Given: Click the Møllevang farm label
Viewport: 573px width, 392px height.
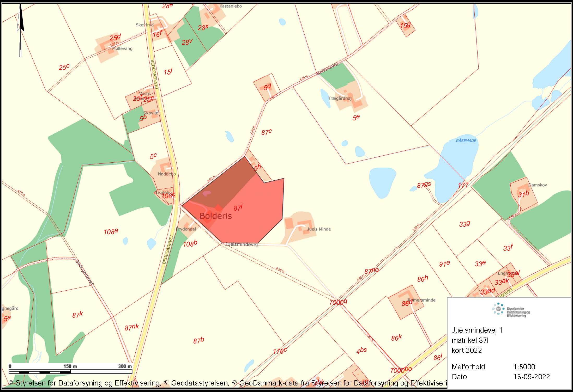Looking at the screenshot, I should (x=122, y=48).
